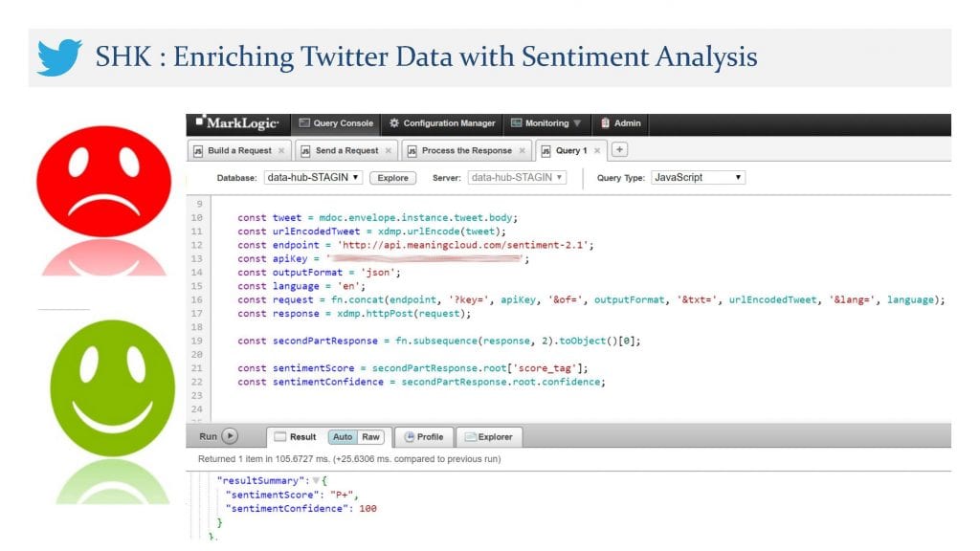This screenshot has width=980, height=551.
Task: Switch result view to Raw
Action: coord(370,437)
